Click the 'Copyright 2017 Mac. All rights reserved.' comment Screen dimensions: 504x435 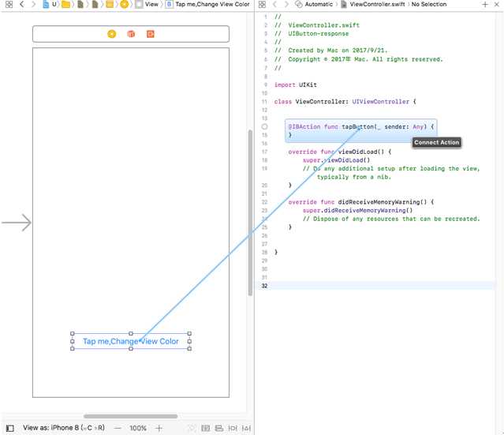[358, 59]
